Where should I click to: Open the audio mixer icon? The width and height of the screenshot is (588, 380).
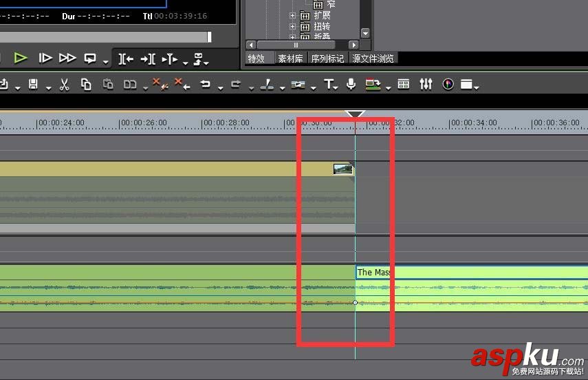pos(426,84)
